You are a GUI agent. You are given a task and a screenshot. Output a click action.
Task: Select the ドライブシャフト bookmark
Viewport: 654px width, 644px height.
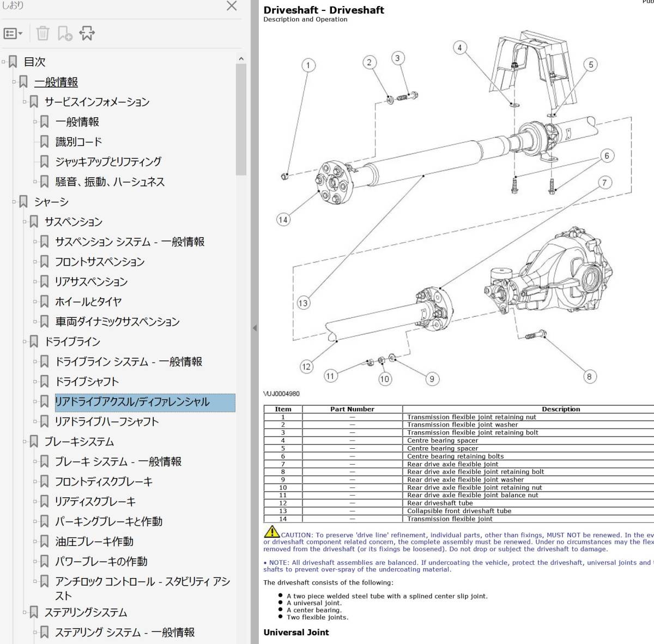tap(87, 382)
